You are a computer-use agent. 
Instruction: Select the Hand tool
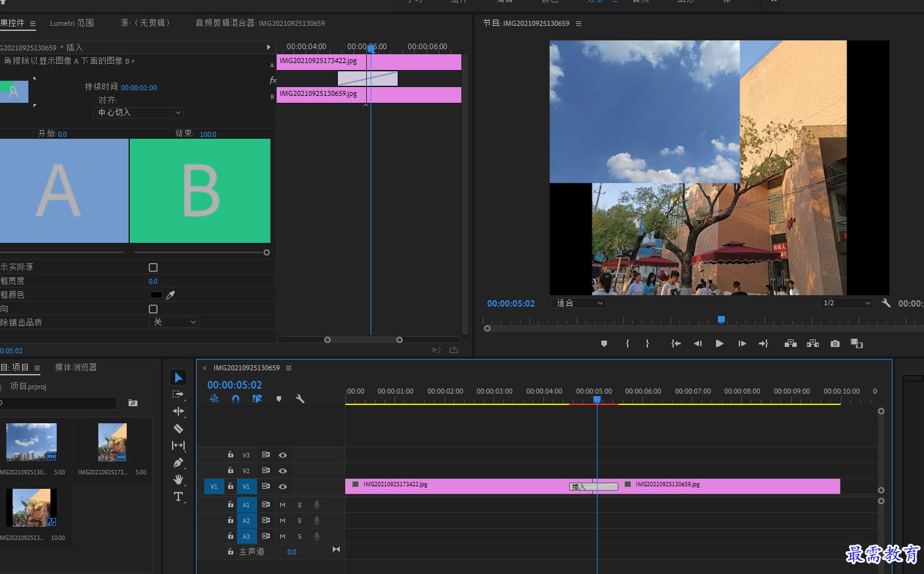point(178,479)
